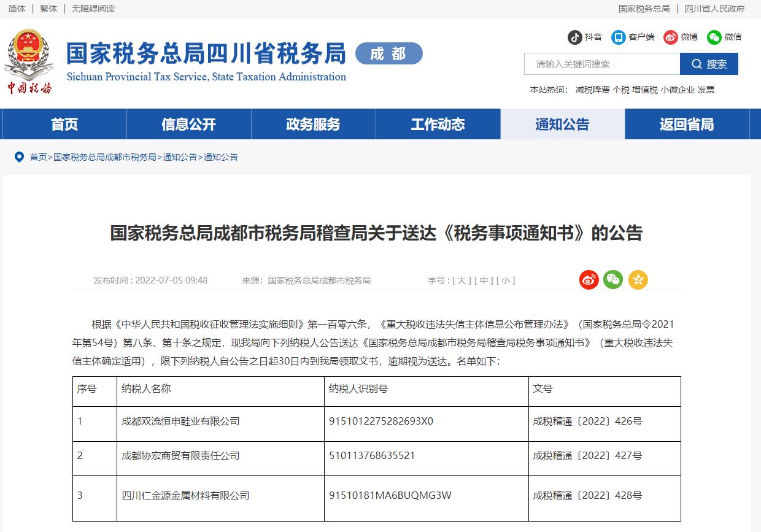This screenshot has height=532, width=761.
Task: Click hot word 个税
Action: pyautogui.click(x=621, y=90)
